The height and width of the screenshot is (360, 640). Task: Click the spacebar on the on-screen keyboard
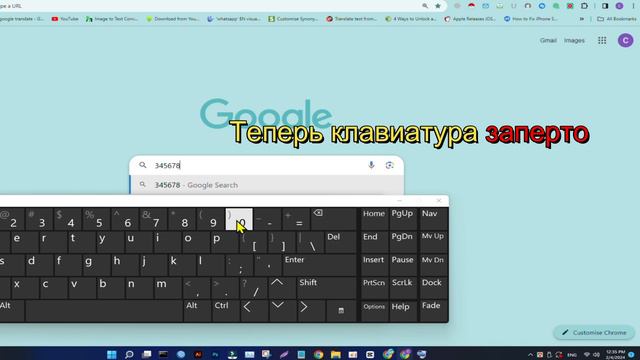click(104, 311)
